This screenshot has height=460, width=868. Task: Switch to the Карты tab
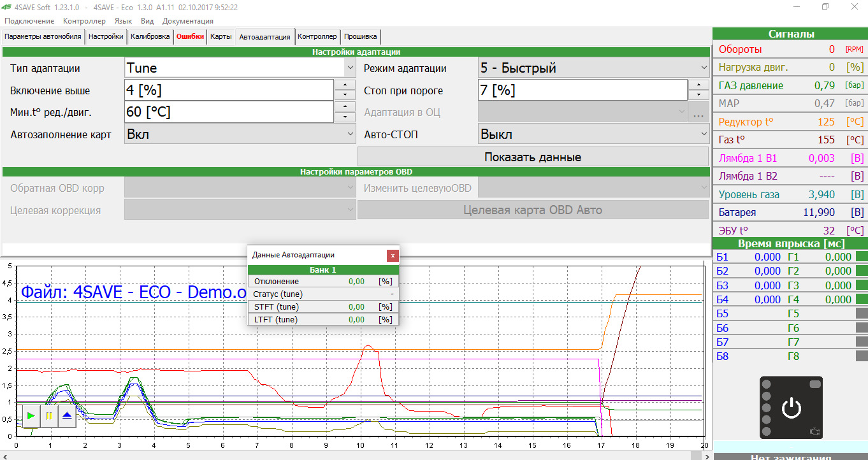[x=221, y=36]
